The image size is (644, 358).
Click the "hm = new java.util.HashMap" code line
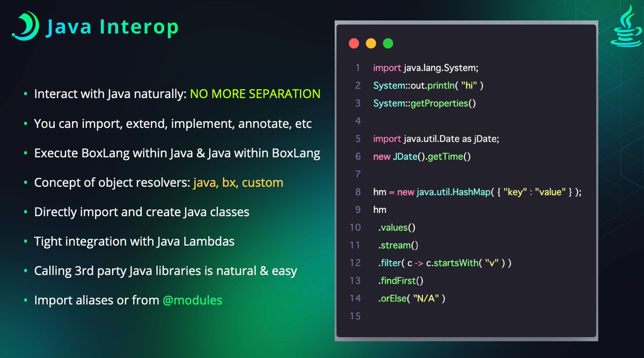[477, 192]
